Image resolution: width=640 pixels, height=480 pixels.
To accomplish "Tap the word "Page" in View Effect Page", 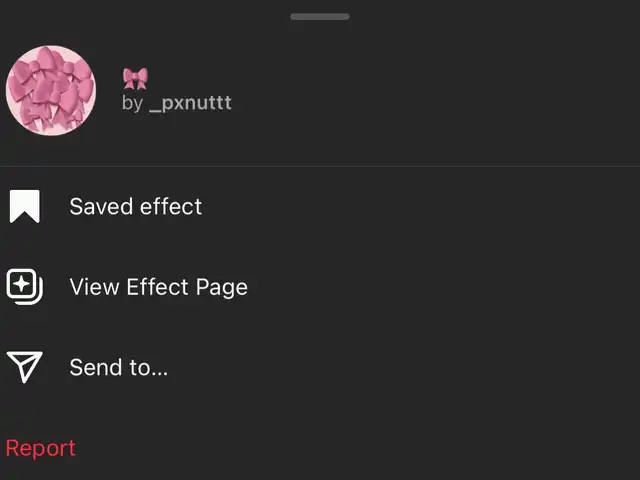I will tap(222, 288).
